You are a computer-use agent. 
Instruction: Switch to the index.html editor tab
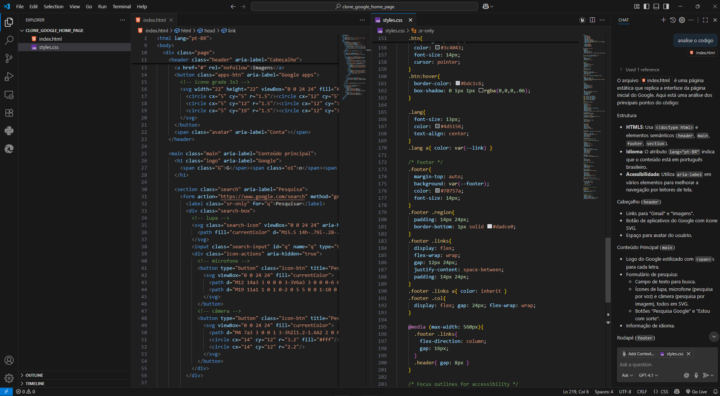154,20
